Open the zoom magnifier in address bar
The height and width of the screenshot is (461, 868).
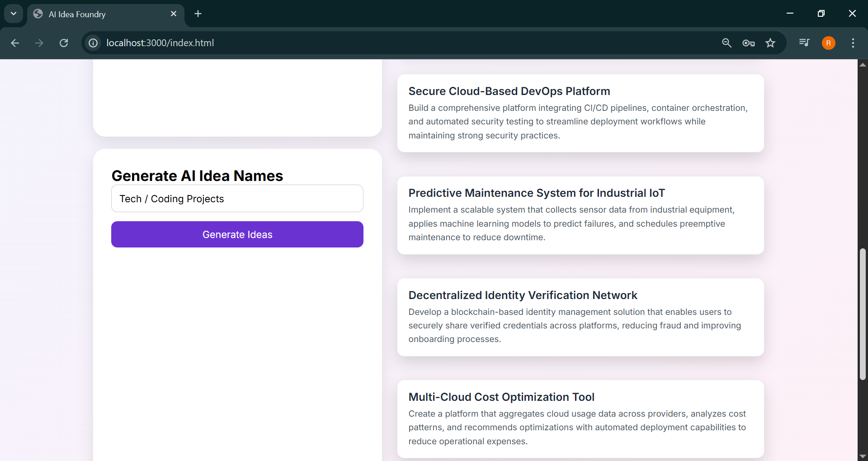point(726,43)
